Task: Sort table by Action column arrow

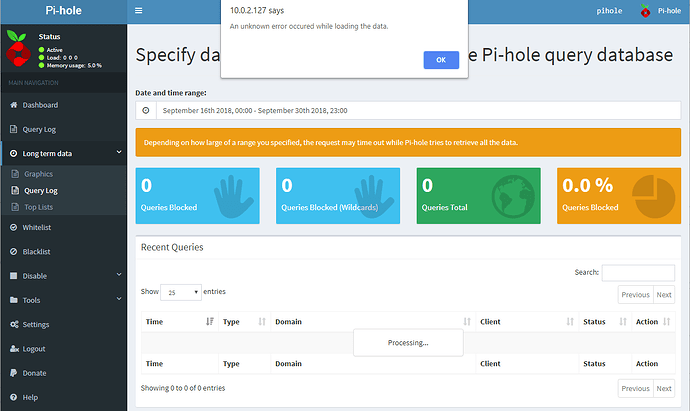Action: [667, 322]
